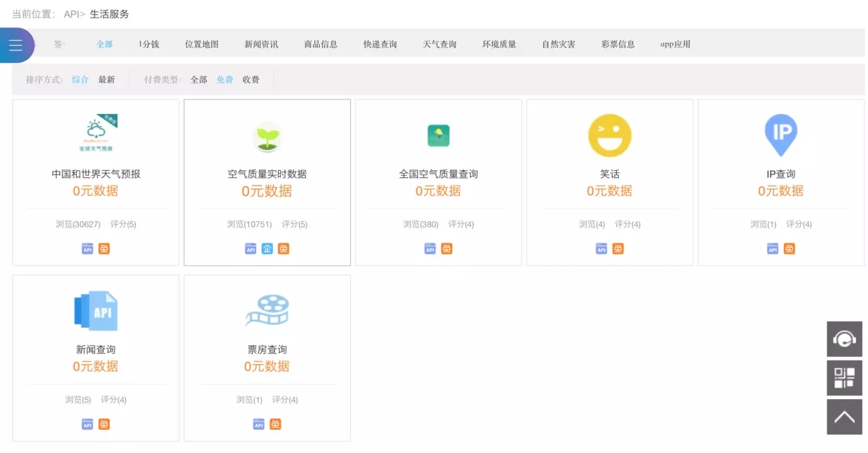868x453 pixels.
Task: Click orange 免 badge under 中国和世界天气预报
Action: (x=104, y=249)
